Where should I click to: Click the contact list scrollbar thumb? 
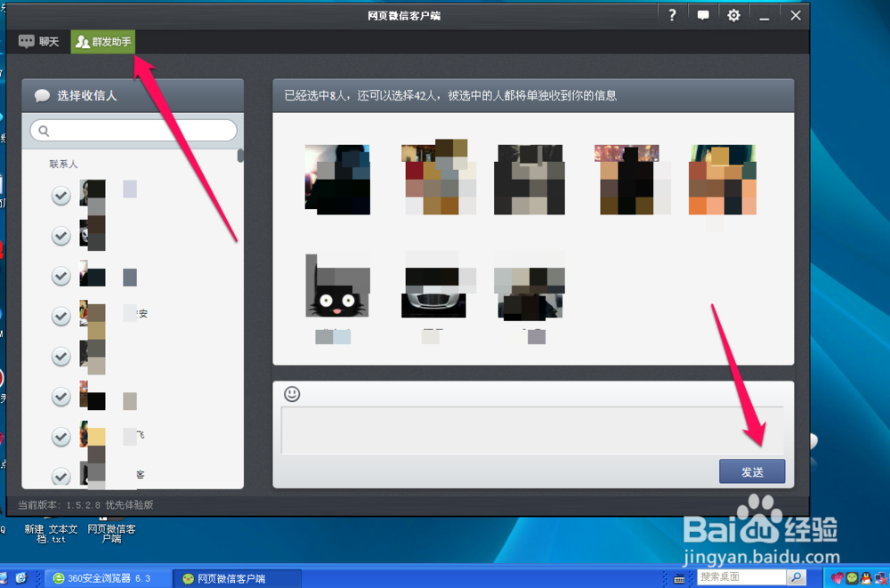[240, 156]
